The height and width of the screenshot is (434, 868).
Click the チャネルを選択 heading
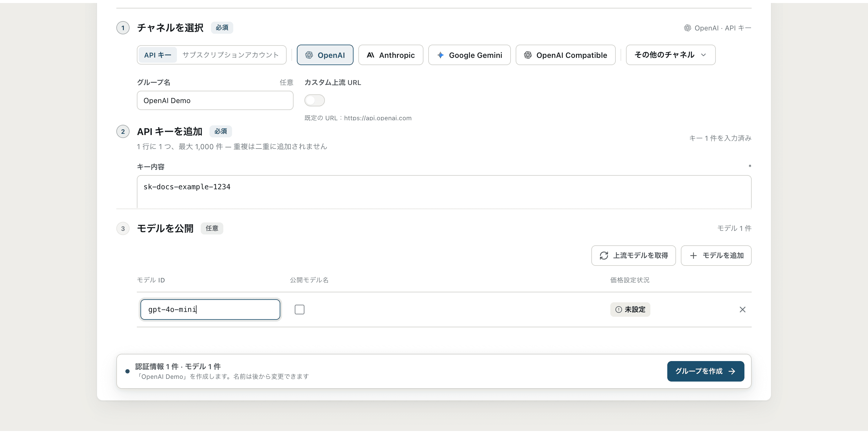pyautogui.click(x=170, y=28)
